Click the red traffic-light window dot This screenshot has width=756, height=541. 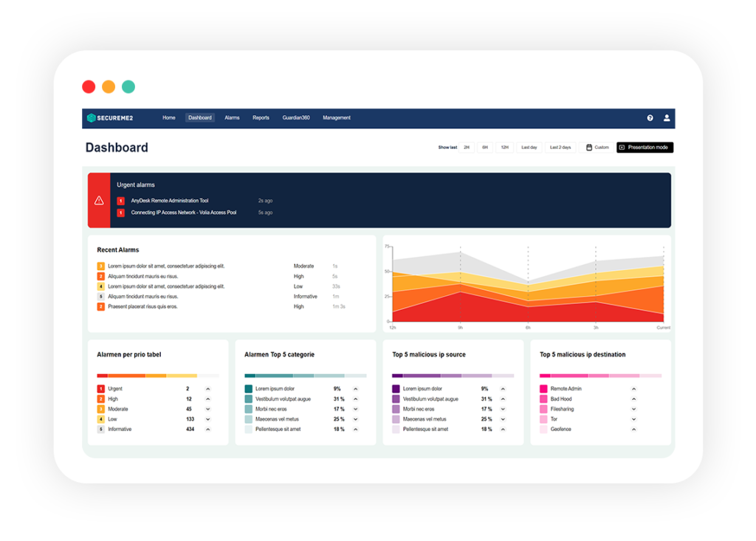[x=89, y=87]
